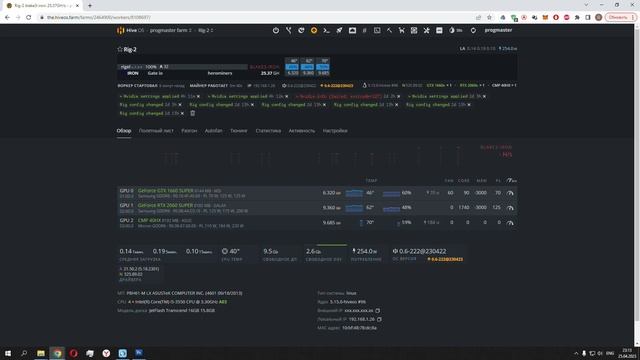Open a new browser tab

[x=90, y=5]
